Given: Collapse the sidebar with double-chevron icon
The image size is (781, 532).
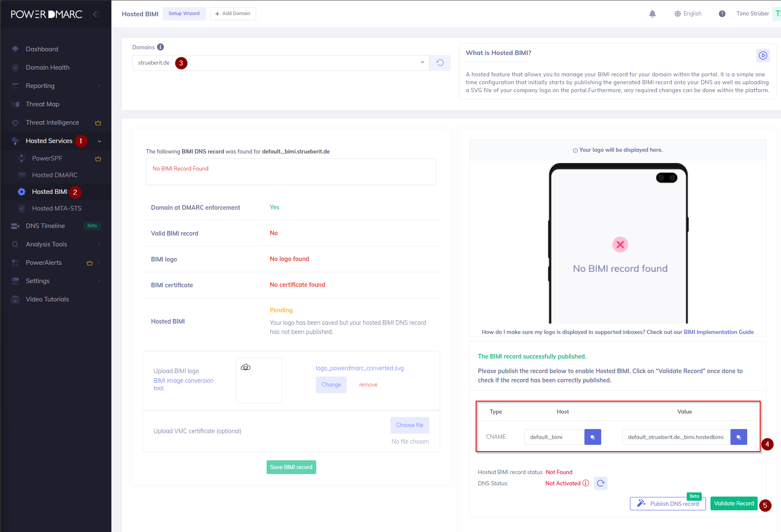Looking at the screenshot, I should pyautogui.click(x=96, y=14).
